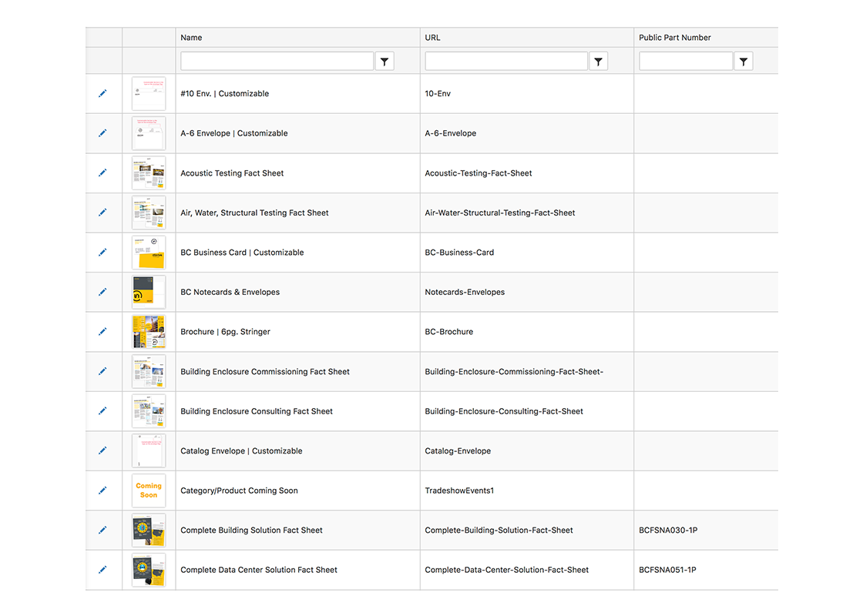Sort by the URL column header
Image resolution: width=863 pixels, height=616 pixels.
click(432, 38)
